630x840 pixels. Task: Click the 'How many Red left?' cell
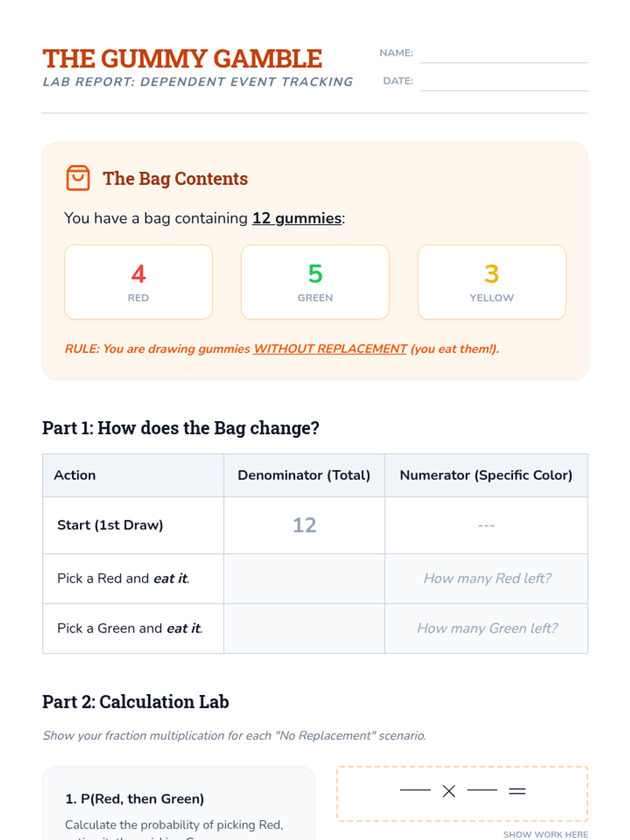(x=486, y=579)
